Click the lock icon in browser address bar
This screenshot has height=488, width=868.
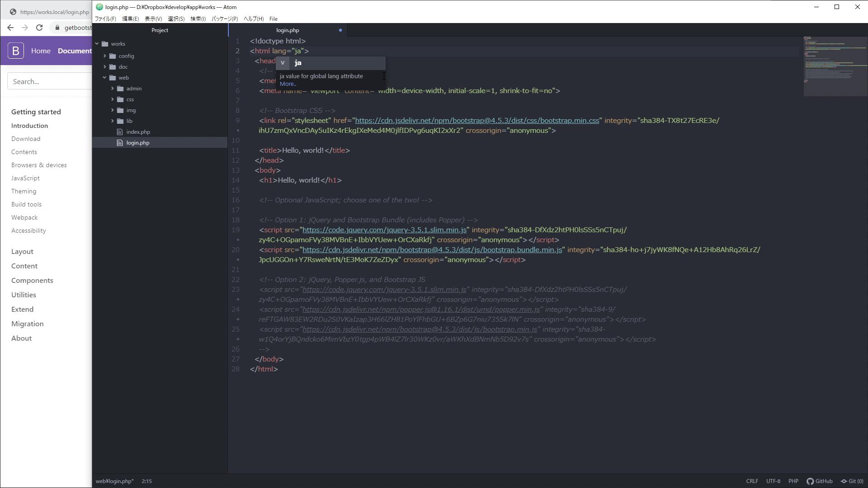click(57, 28)
